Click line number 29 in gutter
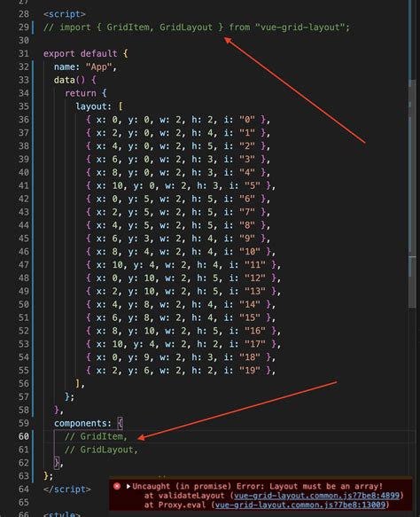This screenshot has width=420, height=517. [x=23, y=27]
